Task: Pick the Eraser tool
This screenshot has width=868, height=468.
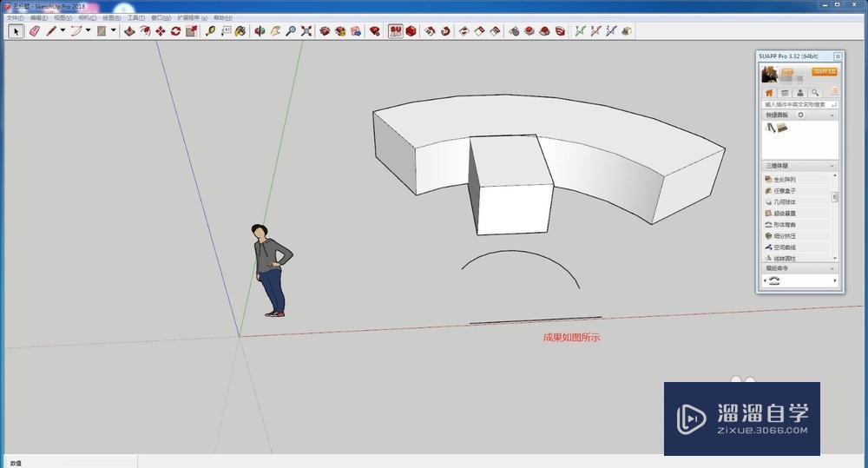Action: click(35, 31)
